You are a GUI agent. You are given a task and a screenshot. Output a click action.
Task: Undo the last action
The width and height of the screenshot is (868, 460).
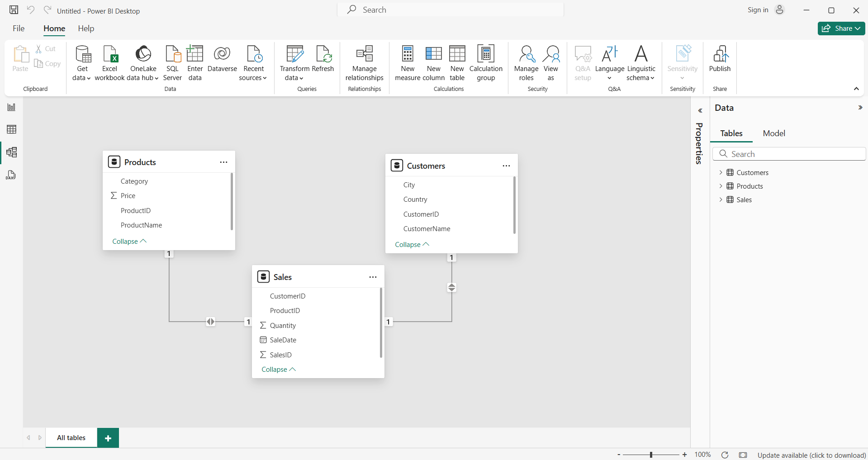30,9
